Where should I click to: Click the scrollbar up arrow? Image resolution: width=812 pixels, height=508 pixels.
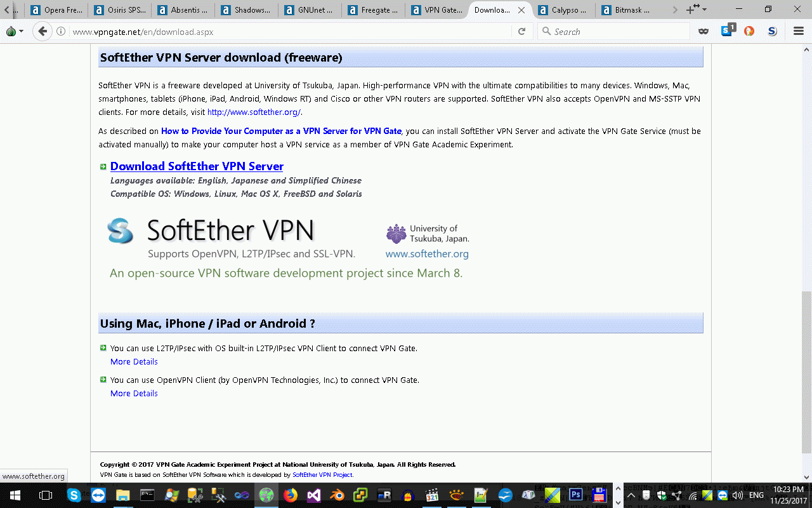point(806,50)
